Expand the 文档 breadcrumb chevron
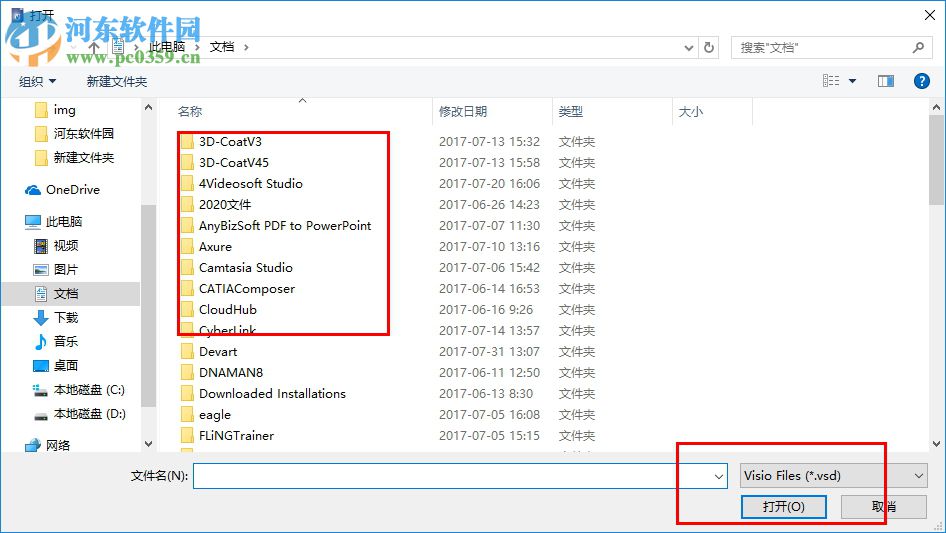Image resolution: width=946 pixels, height=533 pixels. [x=246, y=47]
